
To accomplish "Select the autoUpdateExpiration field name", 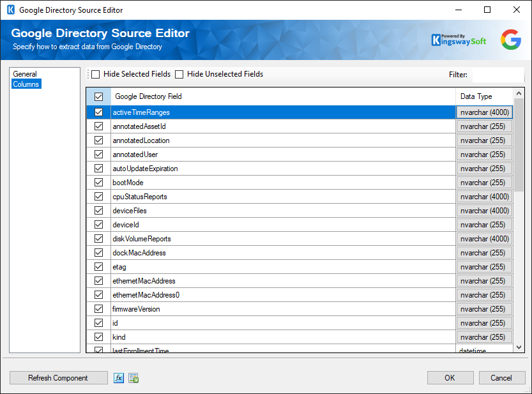I will click(145, 169).
